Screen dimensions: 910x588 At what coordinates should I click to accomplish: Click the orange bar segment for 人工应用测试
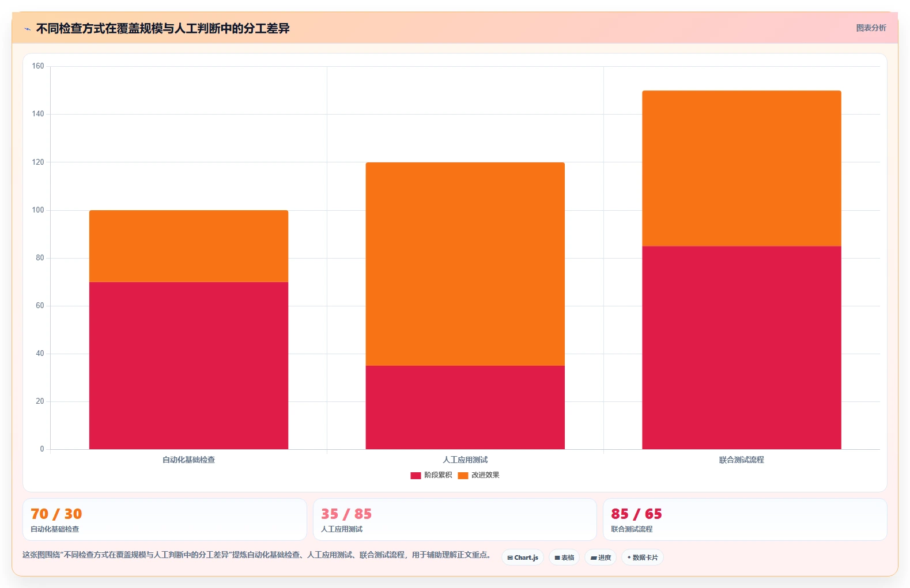pos(465,264)
